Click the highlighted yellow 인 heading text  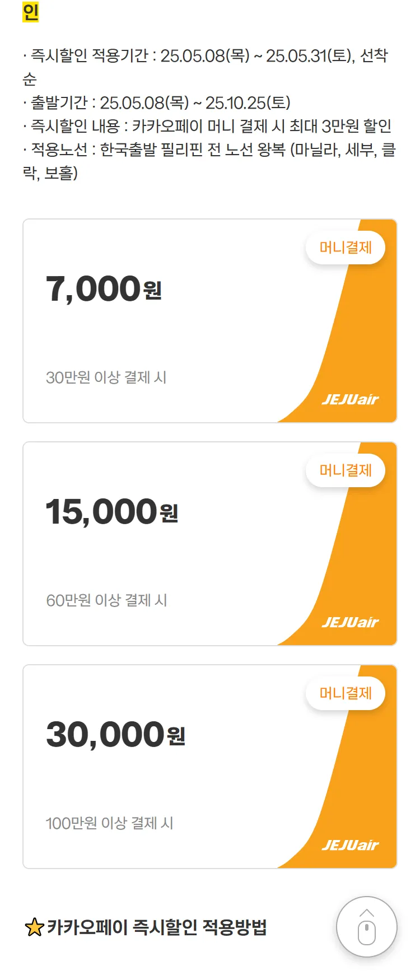tap(30, 12)
